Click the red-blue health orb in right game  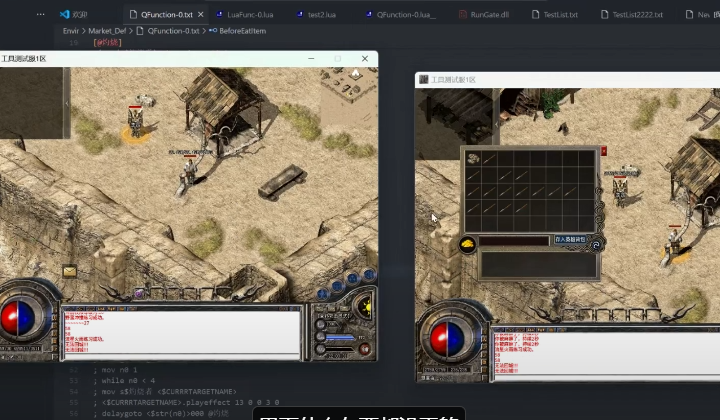448,338
